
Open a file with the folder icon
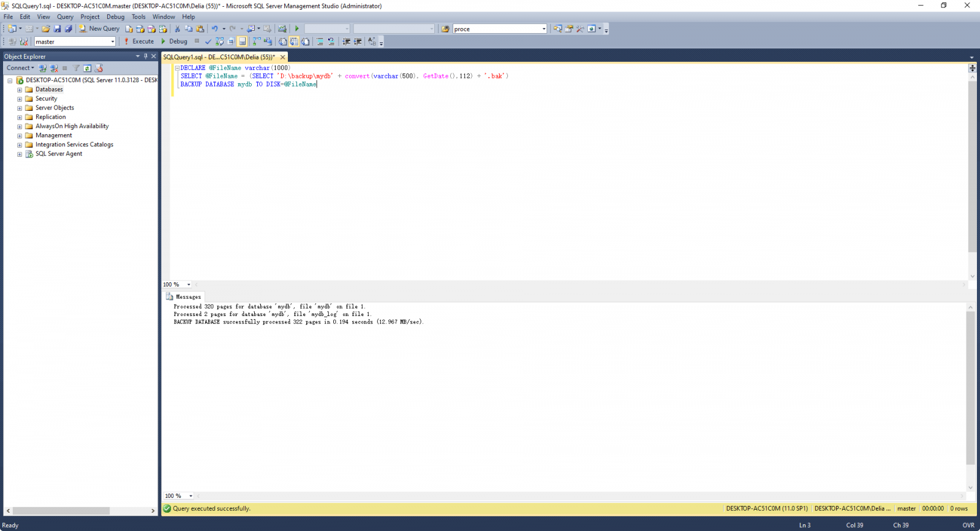(46, 29)
